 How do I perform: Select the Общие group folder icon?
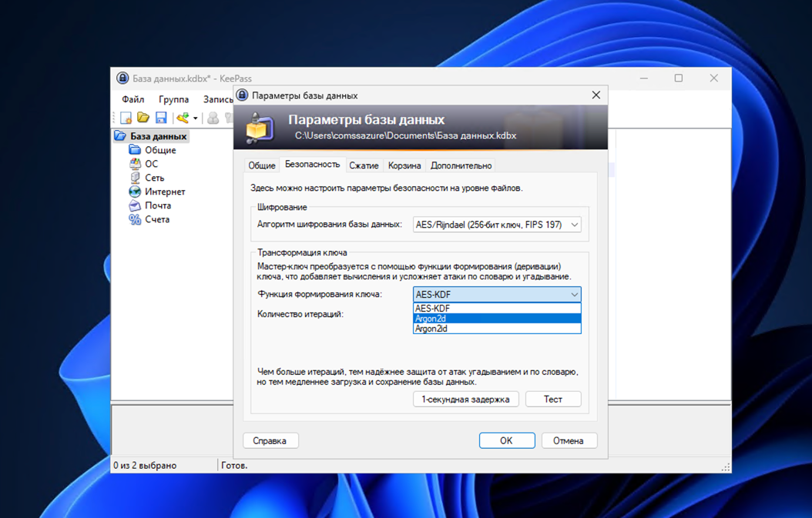(135, 150)
